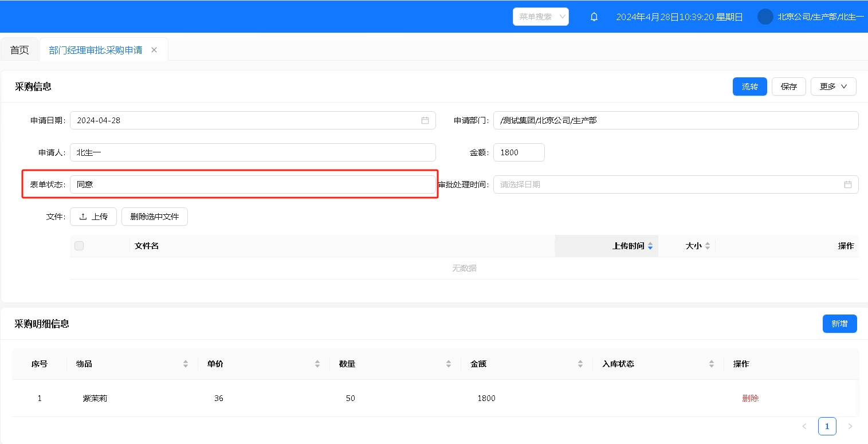Close the 部门经理审批:采购申请 tab

point(154,50)
